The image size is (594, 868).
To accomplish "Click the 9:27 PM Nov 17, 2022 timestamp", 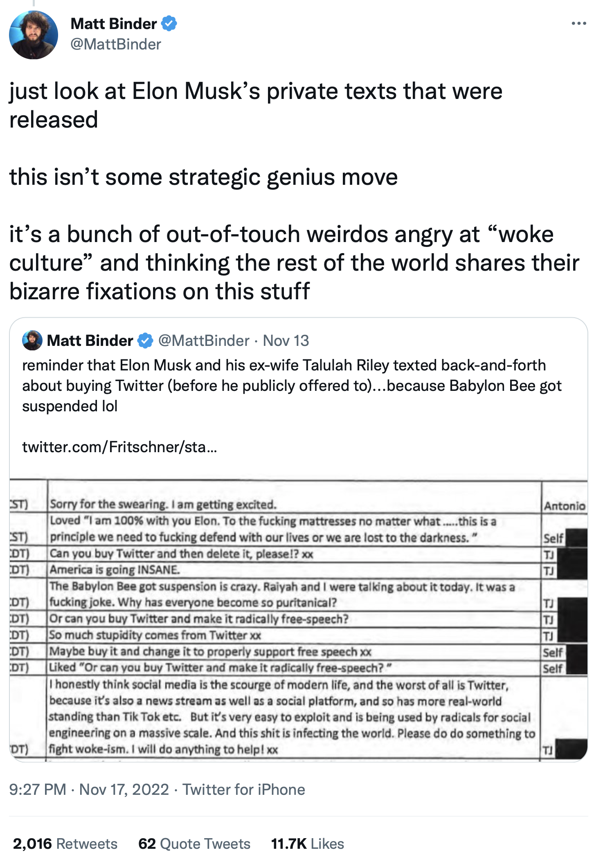I will [89, 789].
